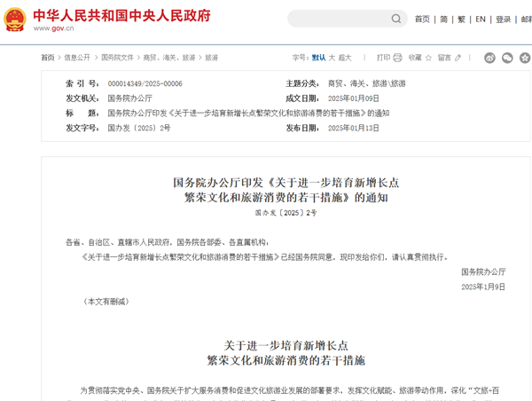Click into the search input box

click(337, 19)
